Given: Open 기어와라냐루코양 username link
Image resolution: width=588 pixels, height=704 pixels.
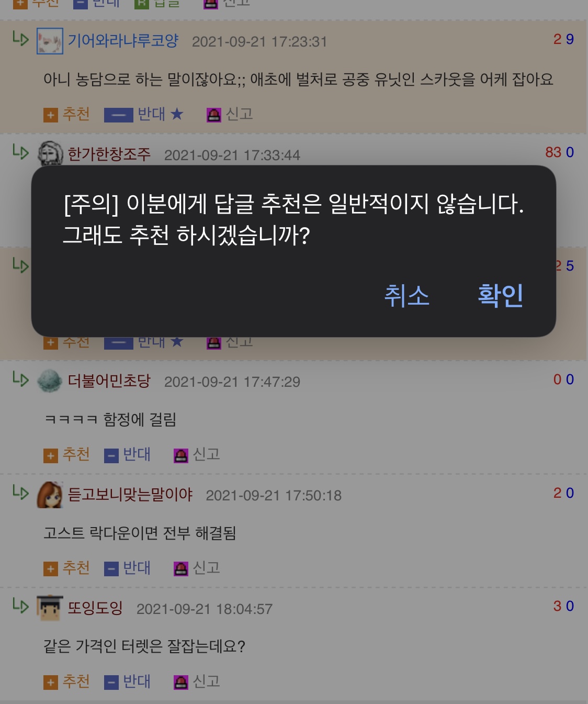Looking at the screenshot, I should (123, 41).
